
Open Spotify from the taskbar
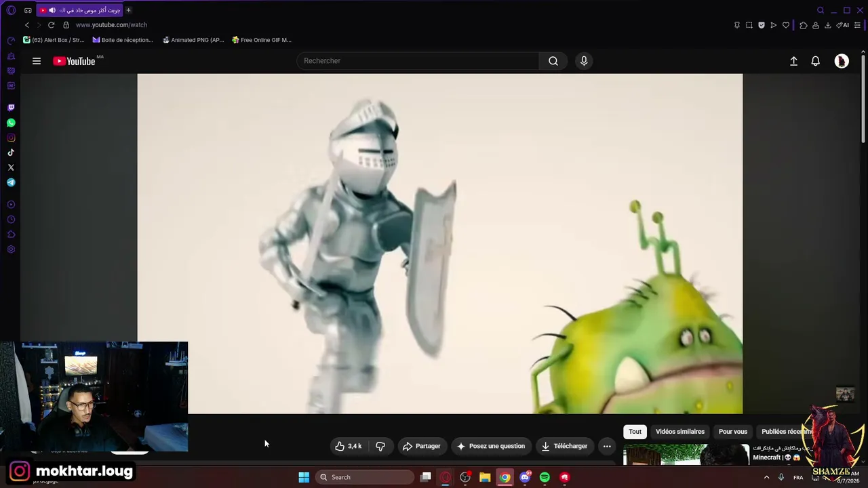pos(545,477)
